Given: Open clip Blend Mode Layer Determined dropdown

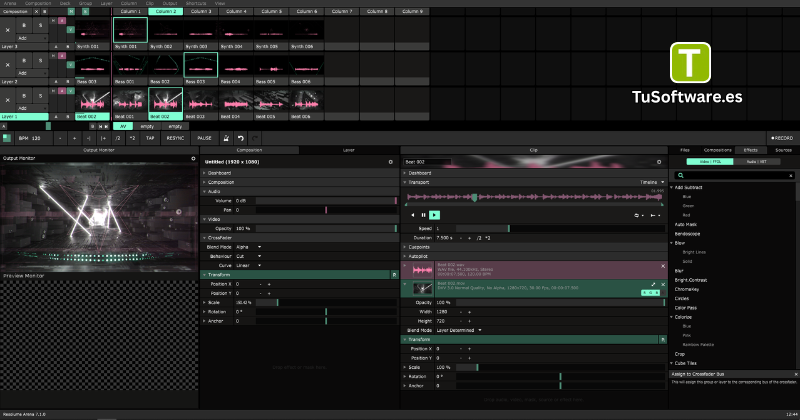Looking at the screenshot, I should click(x=459, y=330).
